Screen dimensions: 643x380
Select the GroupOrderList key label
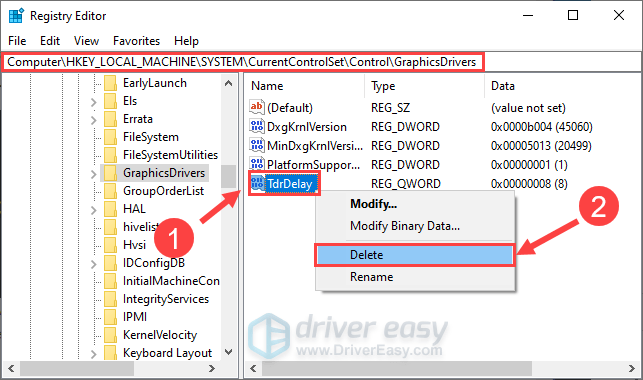tap(163, 191)
